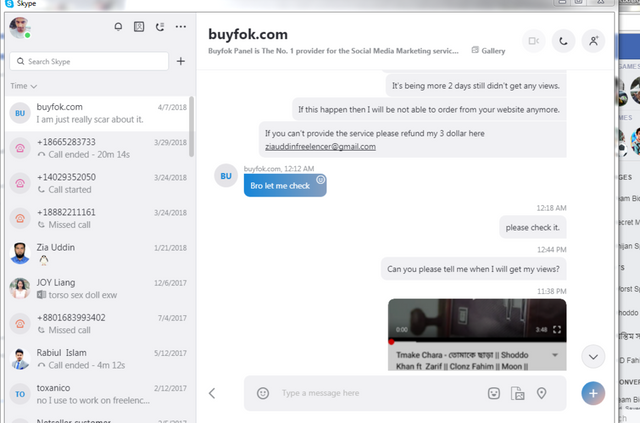Open the JOY Liang conversation
Image resolution: width=640 pixels, height=423 pixels.
[98, 289]
